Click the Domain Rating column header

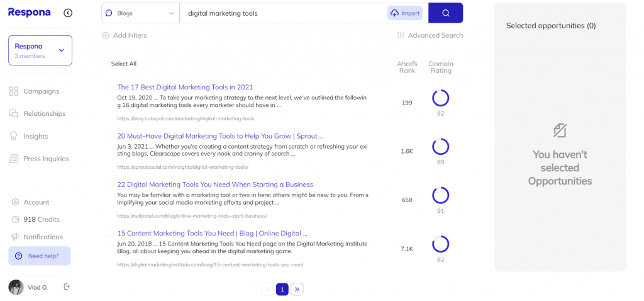coord(441,67)
